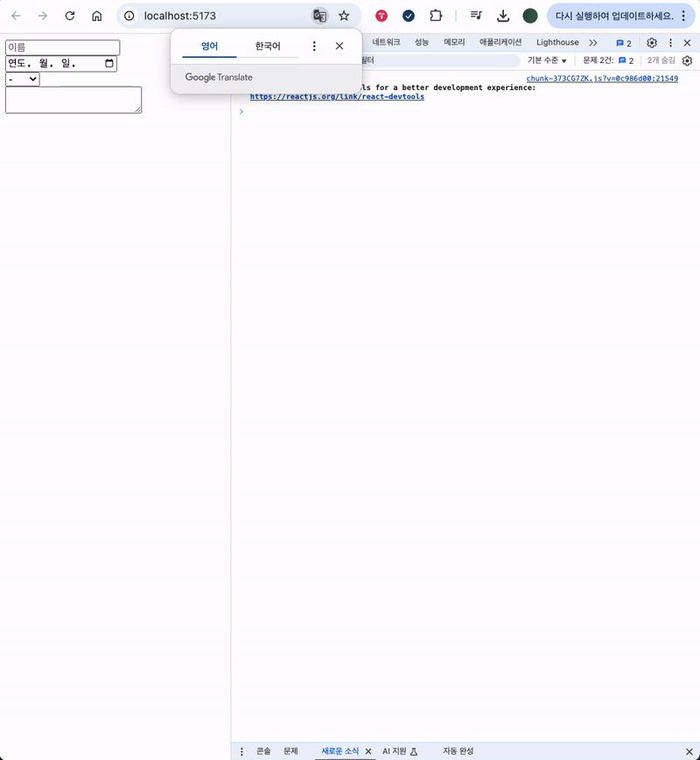Close the DevTools panel
The height and width of the screenshot is (760, 700).
(688, 43)
